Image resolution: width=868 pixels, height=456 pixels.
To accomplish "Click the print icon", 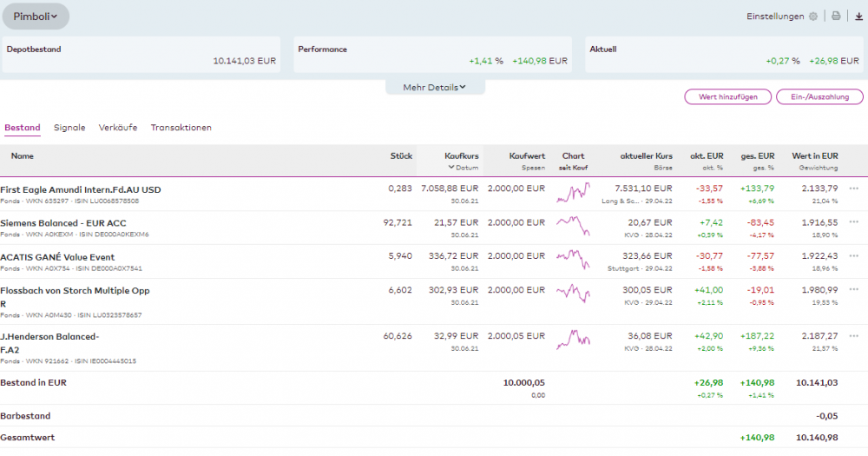I will pyautogui.click(x=836, y=16).
